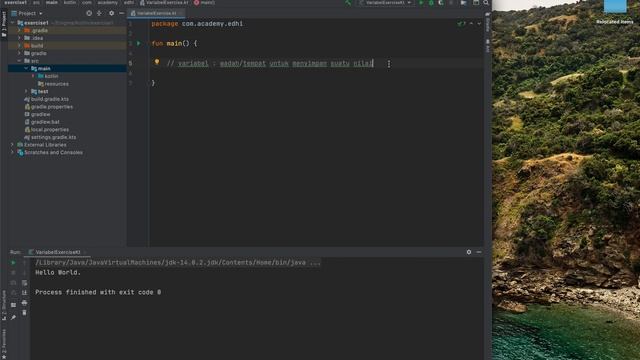
Task: Click the gutter run arrow beside fun main
Action: (139, 43)
